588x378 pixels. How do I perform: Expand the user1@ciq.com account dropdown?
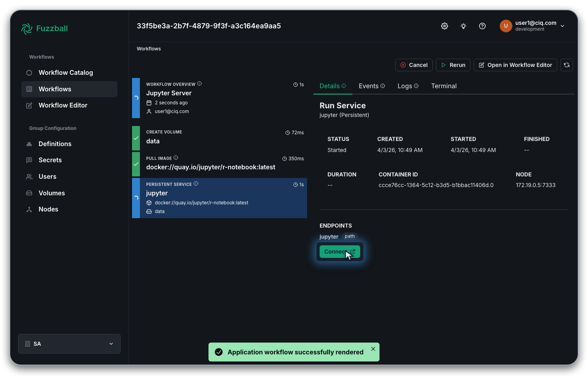(562, 26)
